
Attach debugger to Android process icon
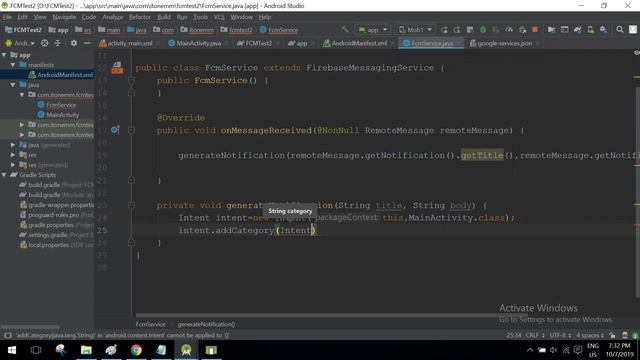pos(522,29)
